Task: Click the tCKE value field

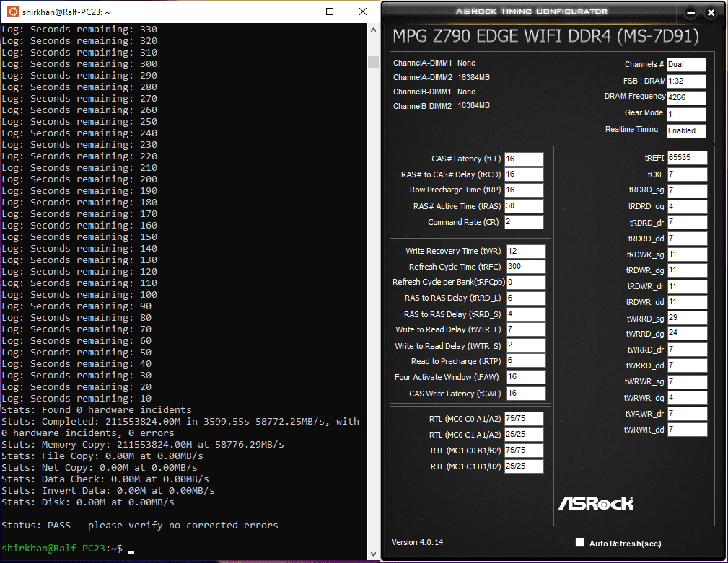Action: click(688, 174)
